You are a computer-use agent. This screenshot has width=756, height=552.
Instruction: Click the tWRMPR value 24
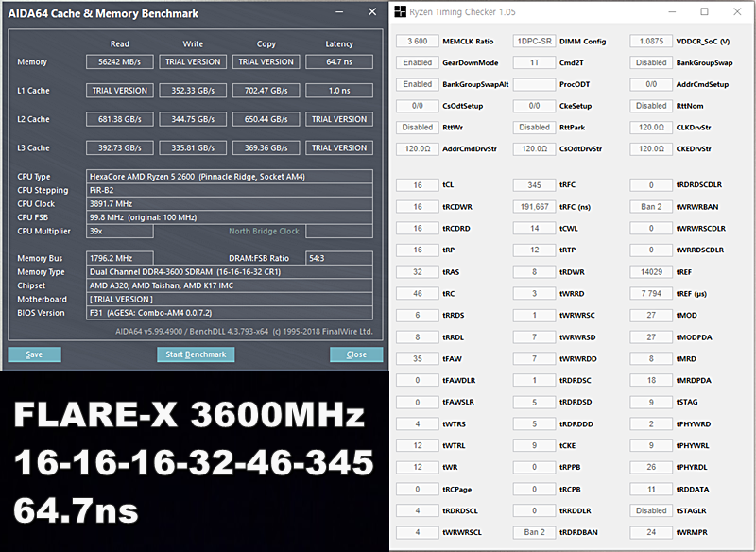[x=651, y=532]
